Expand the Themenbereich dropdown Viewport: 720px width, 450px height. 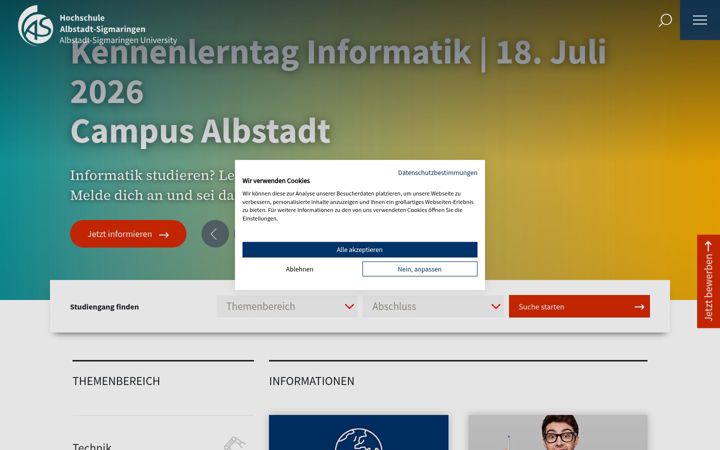(x=287, y=306)
